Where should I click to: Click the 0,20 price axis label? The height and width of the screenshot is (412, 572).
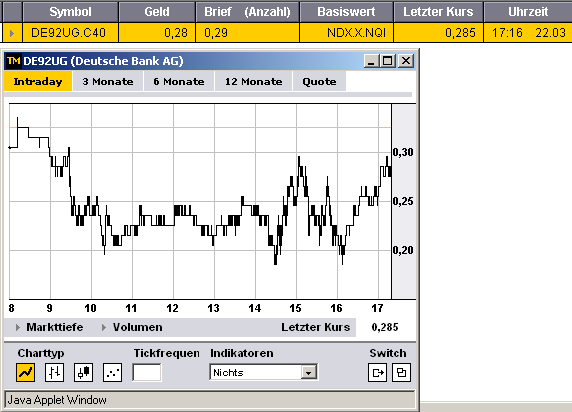tap(403, 250)
